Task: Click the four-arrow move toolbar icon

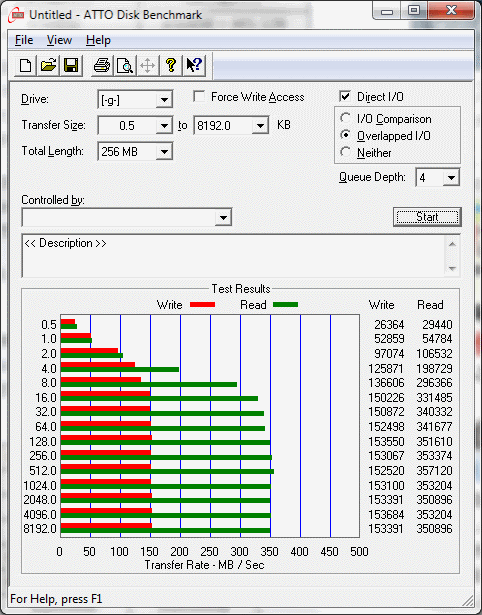Action: tap(147, 65)
